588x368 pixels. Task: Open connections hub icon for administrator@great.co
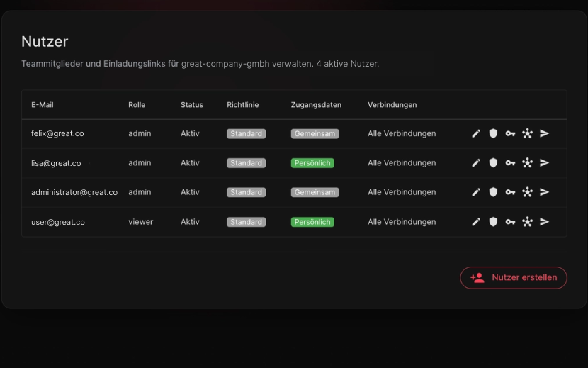[x=527, y=192]
